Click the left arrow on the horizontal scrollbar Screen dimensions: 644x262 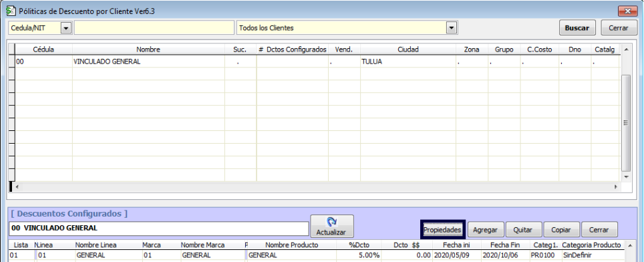(17, 186)
